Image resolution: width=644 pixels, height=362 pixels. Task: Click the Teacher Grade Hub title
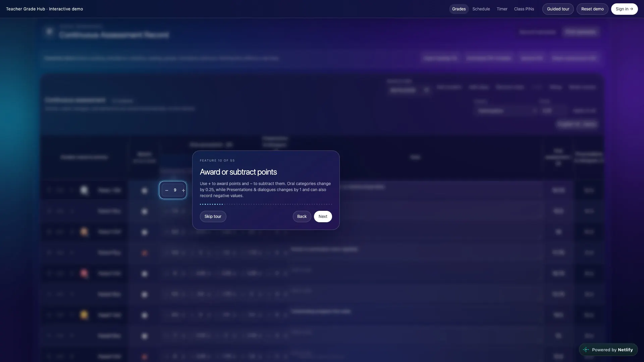pos(44,9)
